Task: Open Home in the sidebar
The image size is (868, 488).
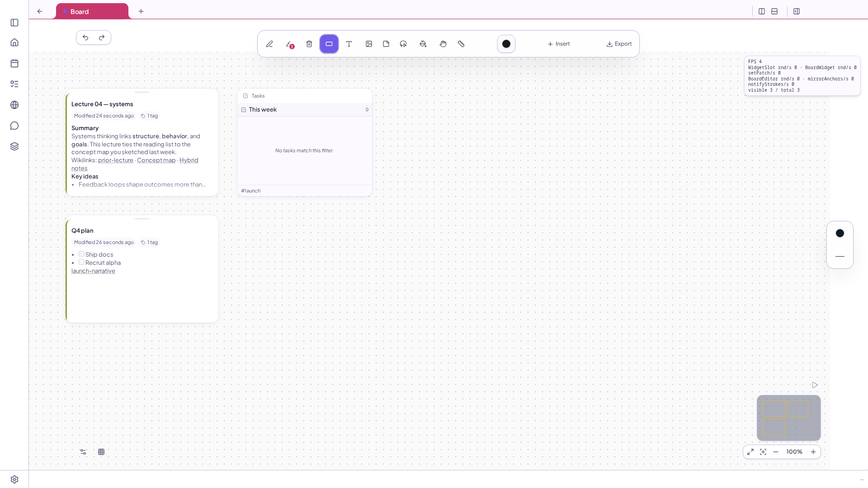Action: (x=14, y=42)
